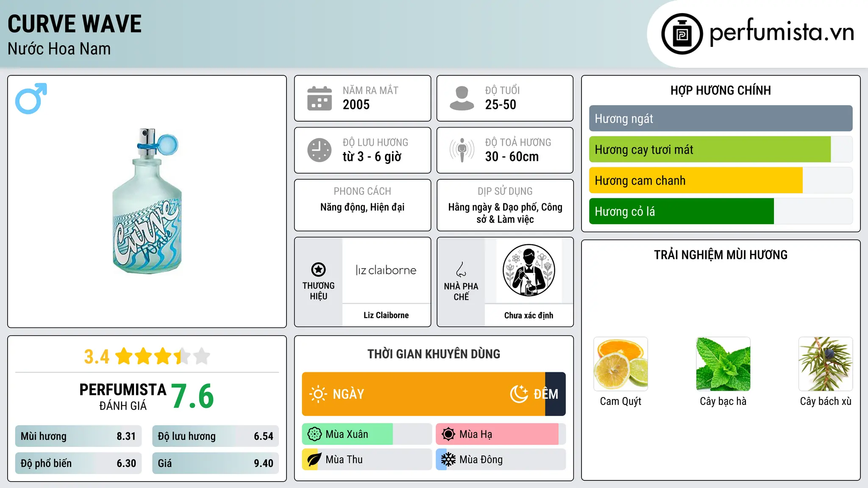Click the HỢP HƯƠNG CHÍNH heading
Image resolution: width=868 pixels, height=488 pixels.
pyautogui.click(x=721, y=90)
